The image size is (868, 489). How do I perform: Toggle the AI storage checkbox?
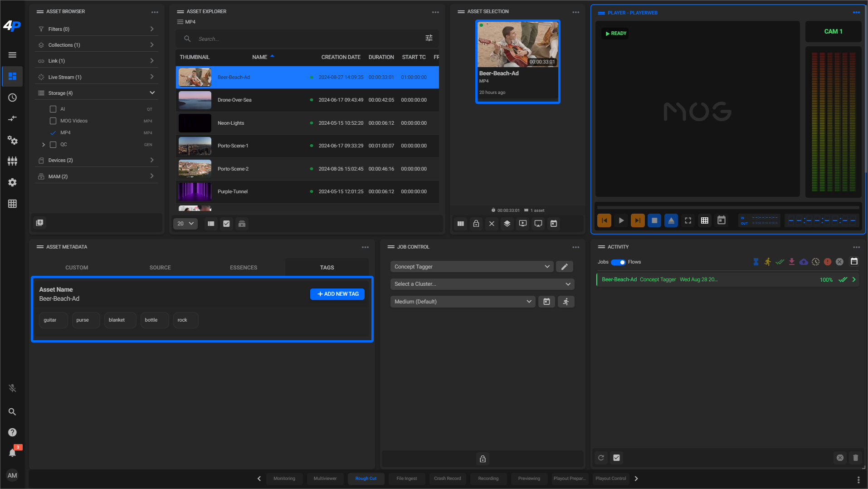pyautogui.click(x=53, y=109)
